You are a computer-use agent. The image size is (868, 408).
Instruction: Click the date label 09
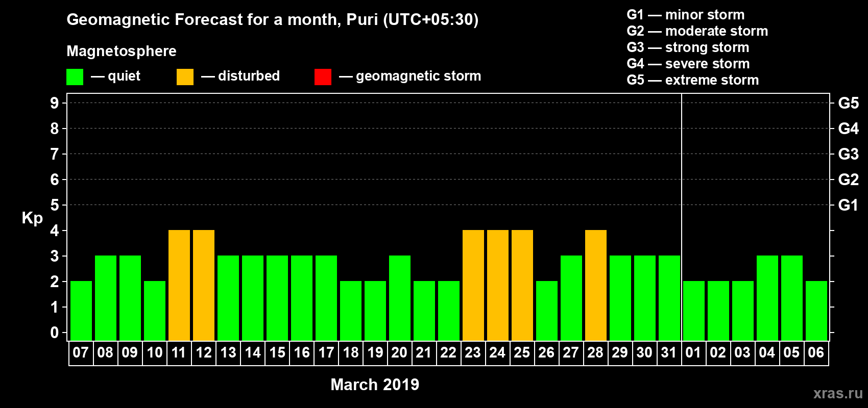[x=130, y=352]
